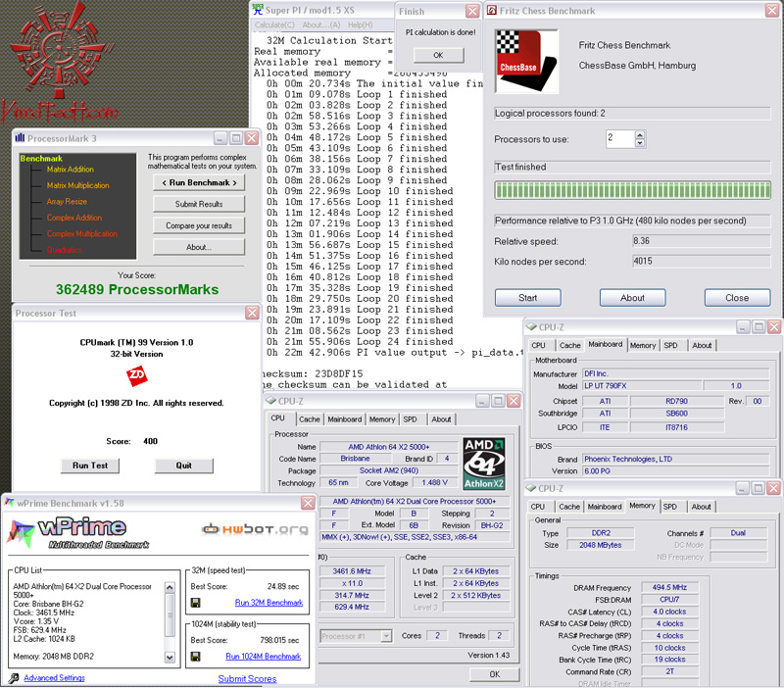Click the Compare your results button
This screenshot has height=688, width=784.
(x=199, y=225)
